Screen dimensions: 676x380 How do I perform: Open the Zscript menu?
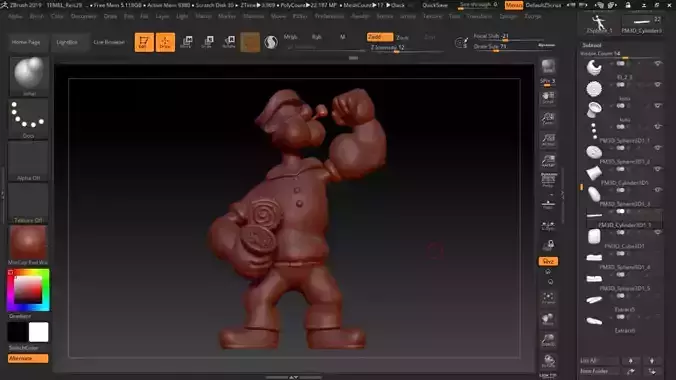click(533, 16)
